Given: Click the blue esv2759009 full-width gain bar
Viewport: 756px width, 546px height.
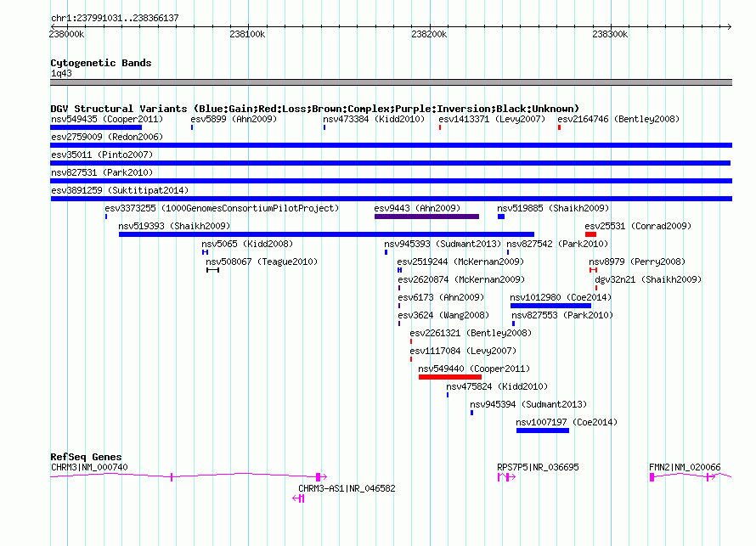Looking at the screenshot, I should point(391,145).
